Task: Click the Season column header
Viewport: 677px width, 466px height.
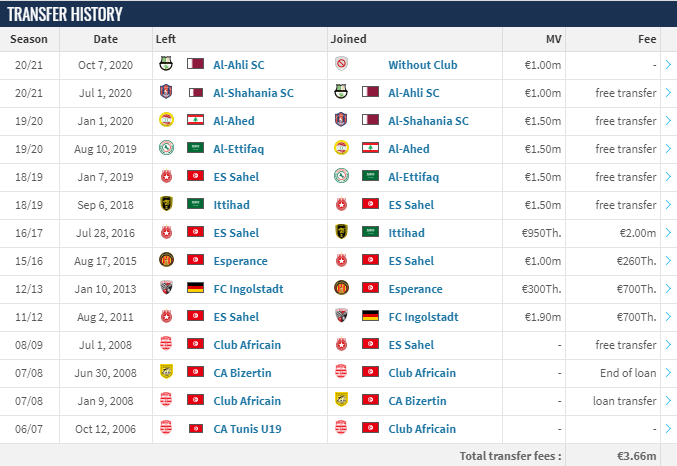Action: point(29,39)
